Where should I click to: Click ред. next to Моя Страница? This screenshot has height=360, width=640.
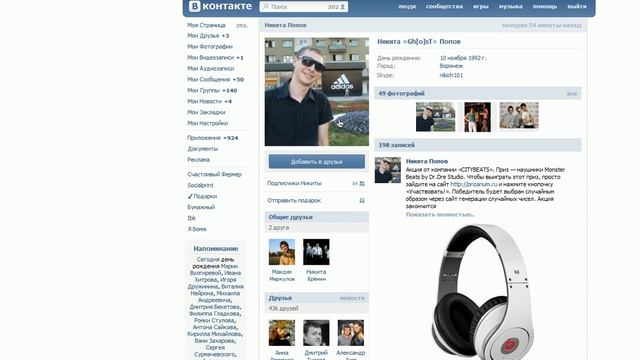click(242, 25)
